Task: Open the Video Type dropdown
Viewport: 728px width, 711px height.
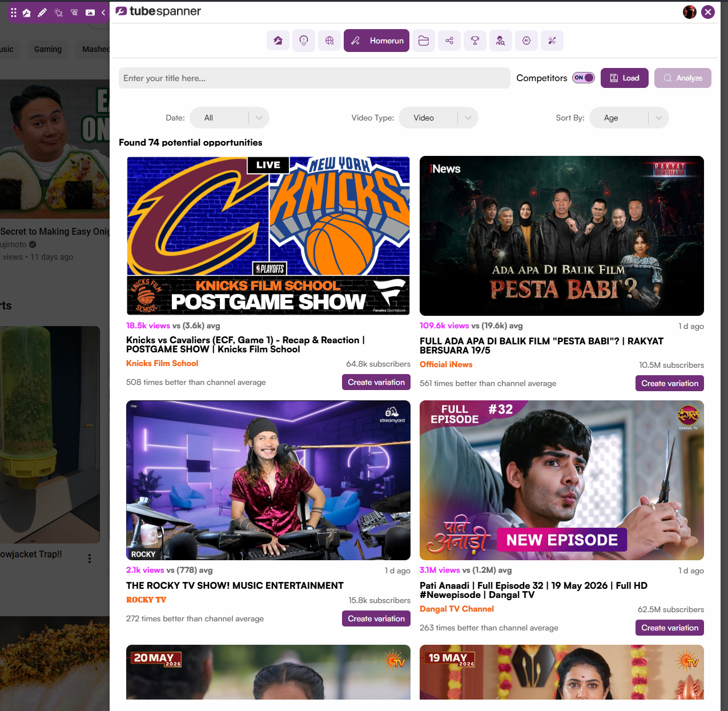Action: tap(439, 118)
